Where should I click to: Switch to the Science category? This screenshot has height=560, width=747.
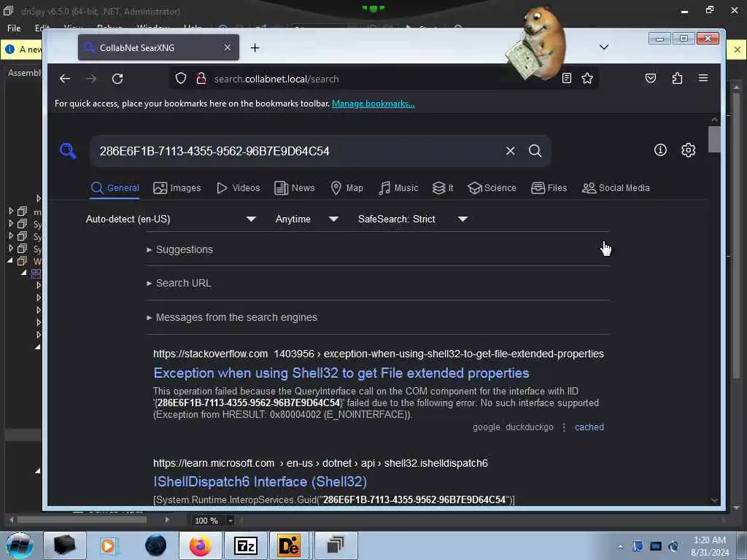(x=492, y=188)
